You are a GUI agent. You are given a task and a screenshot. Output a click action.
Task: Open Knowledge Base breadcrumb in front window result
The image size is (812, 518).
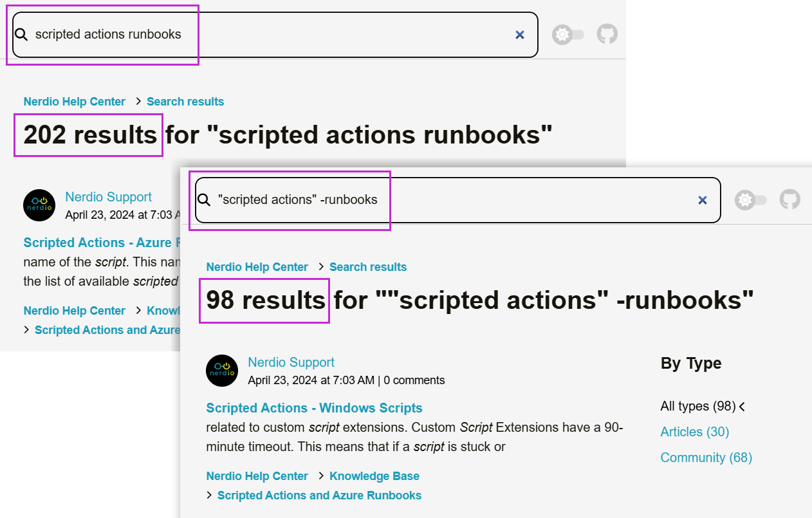(374, 476)
